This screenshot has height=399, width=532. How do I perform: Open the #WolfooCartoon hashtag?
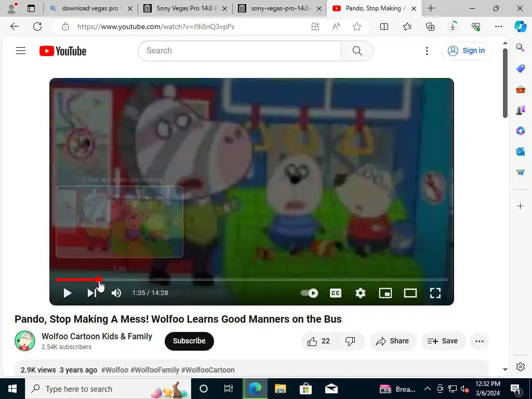point(208,370)
